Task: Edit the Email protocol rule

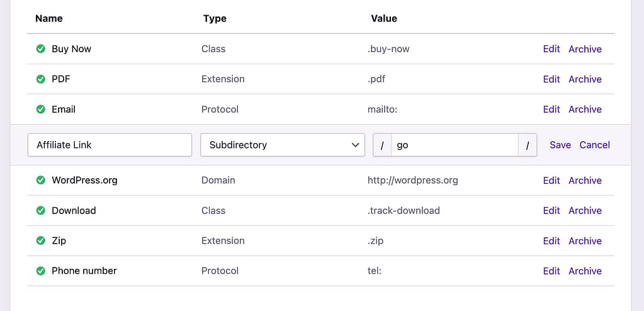Action: tap(551, 110)
